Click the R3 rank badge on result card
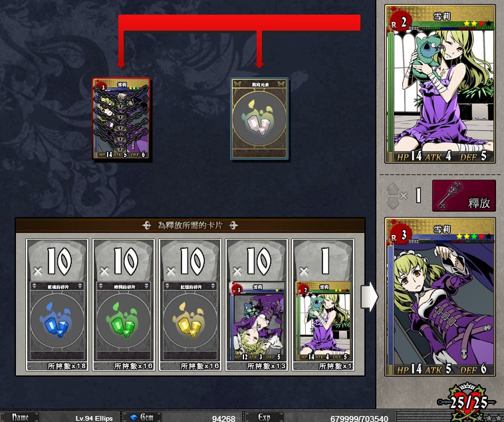The width and height of the screenshot is (504, 422). tap(400, 236)
